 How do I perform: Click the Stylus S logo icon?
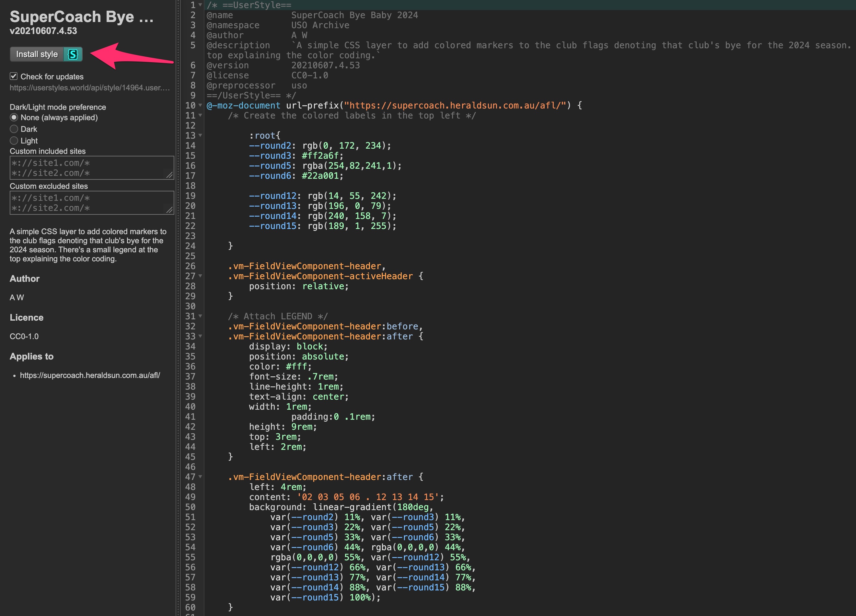(x=73, y=54)
